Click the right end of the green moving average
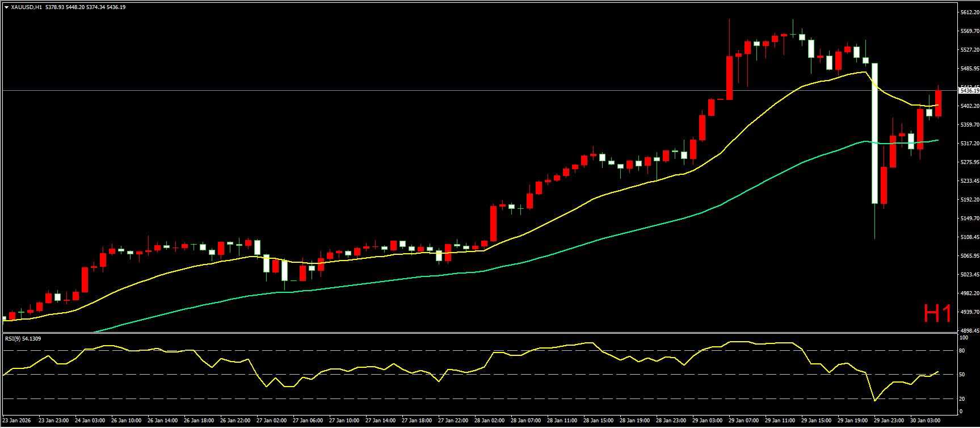The image size is (980, 428). 937,140
